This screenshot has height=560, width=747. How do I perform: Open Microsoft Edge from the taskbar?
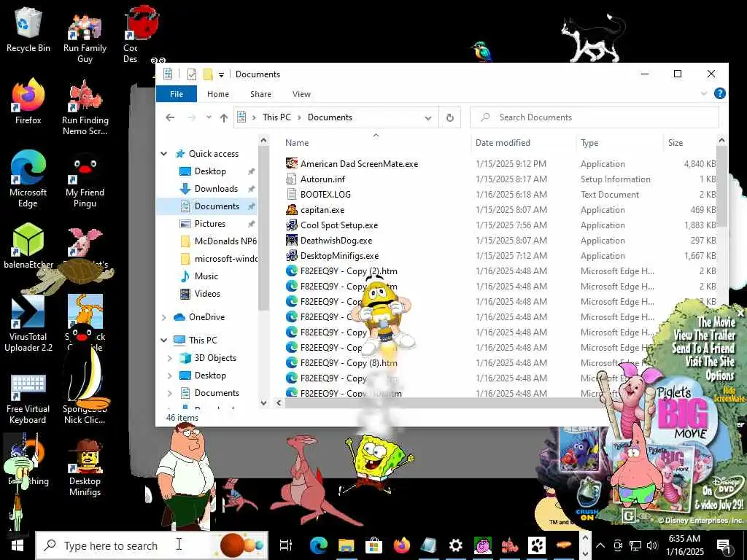tap(318, 545)
